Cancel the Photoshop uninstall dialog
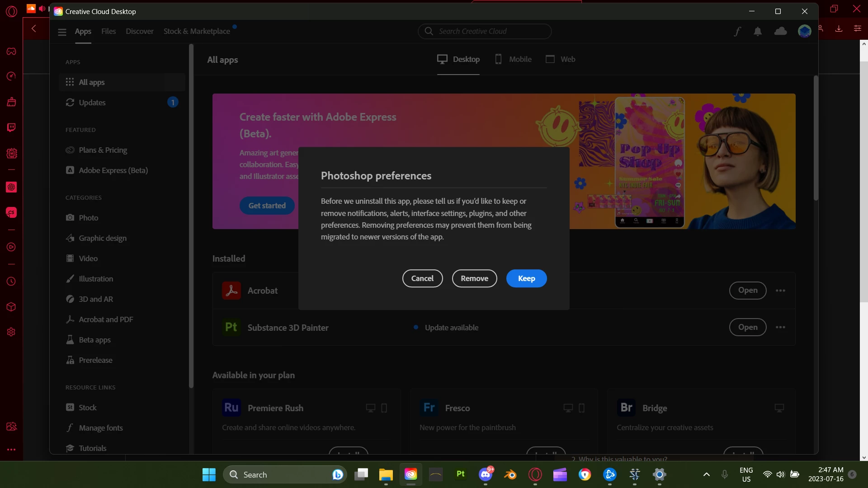 (x=422, y=278)
